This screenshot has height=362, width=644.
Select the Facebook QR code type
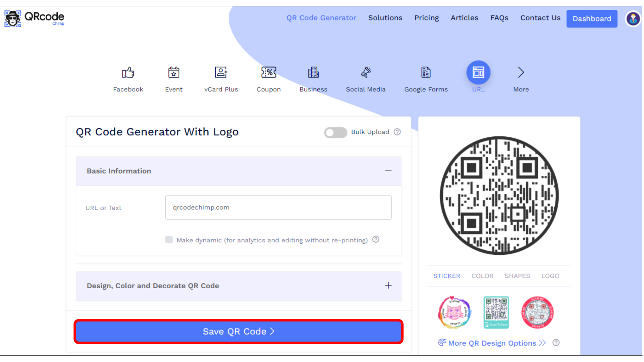[x=128, y=79]
